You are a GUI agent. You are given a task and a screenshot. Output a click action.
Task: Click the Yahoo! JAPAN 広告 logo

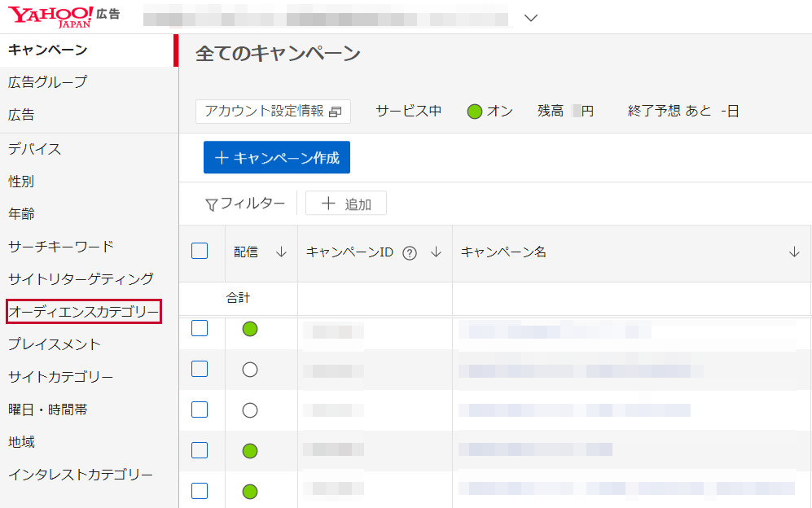tap(64, 15)
